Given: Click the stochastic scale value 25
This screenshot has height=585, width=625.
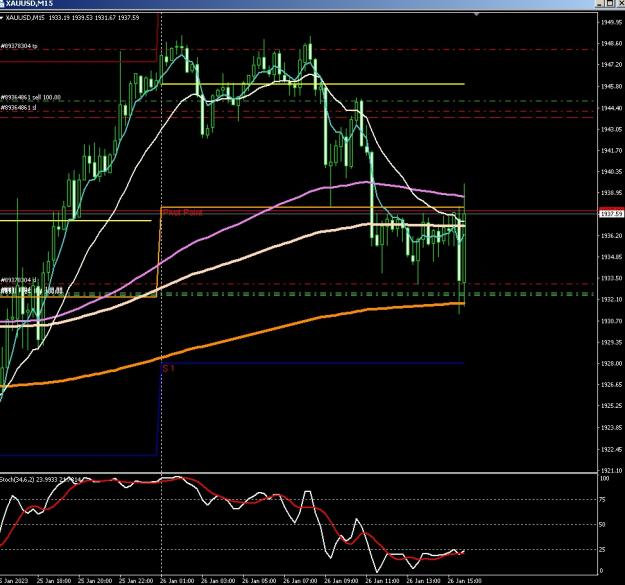Looking at the screenshot, I should 602,550.
